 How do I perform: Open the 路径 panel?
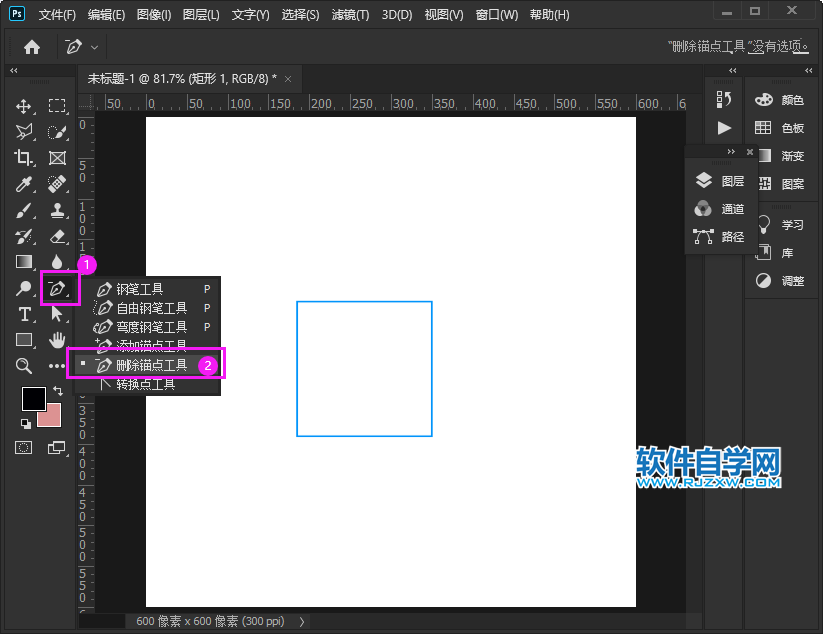[720, 237]
